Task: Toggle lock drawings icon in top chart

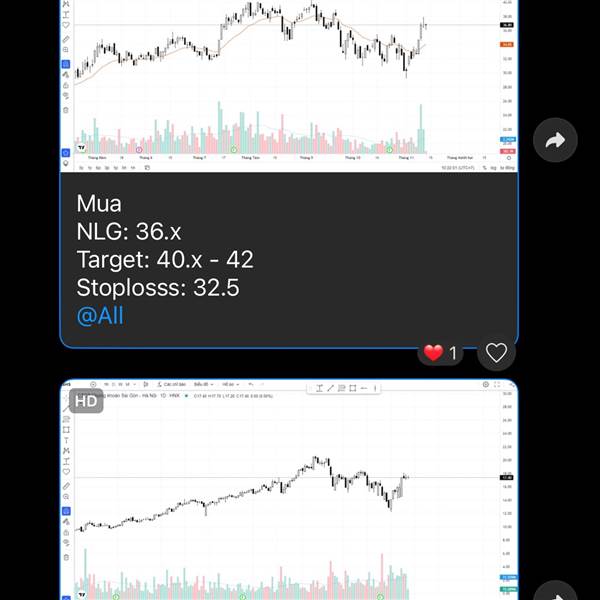Action: tap(66, 85)
